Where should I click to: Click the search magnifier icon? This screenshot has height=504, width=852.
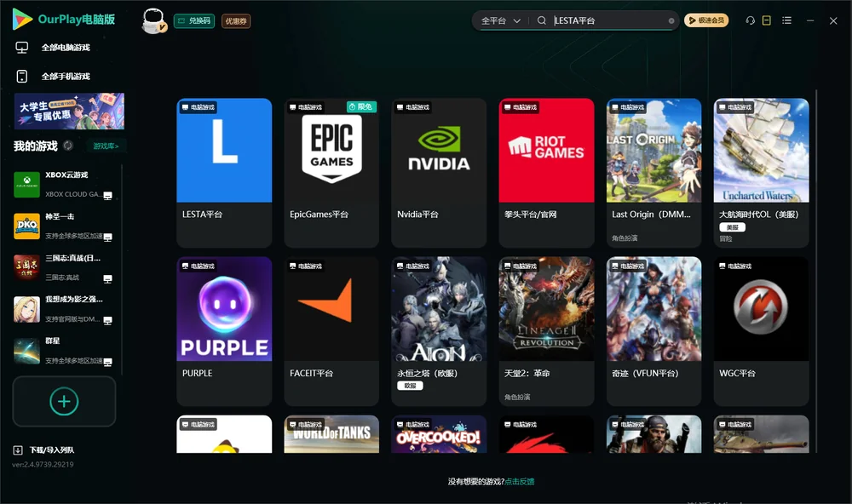tap(542, 20)
